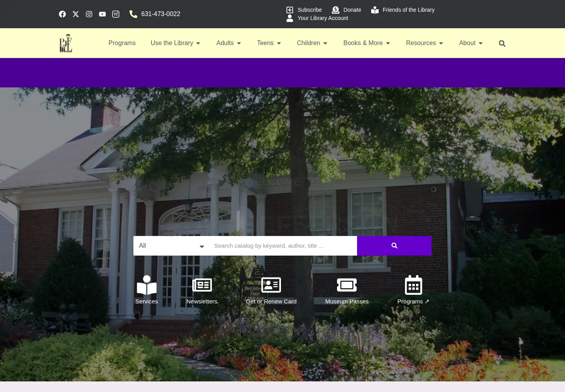The width and height of the screenshot is (565, 392).
Task: Open the X (Twitter) social icon
Action: point(76,14)
